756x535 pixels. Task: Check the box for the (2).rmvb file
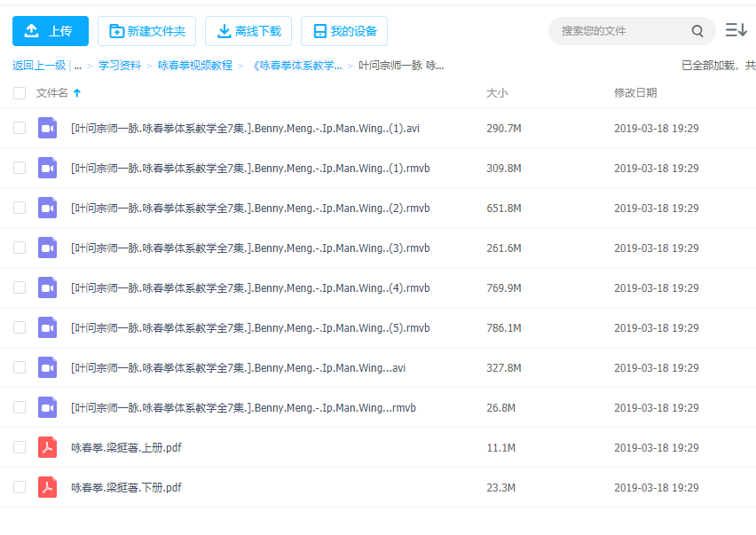(x=20, y=208)
